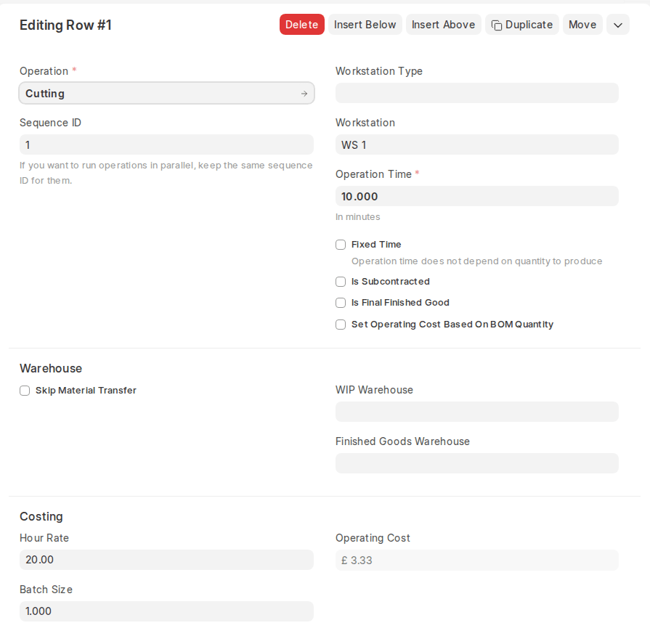
Task: Open the Workstation Type link field
Action: (476, 93)
